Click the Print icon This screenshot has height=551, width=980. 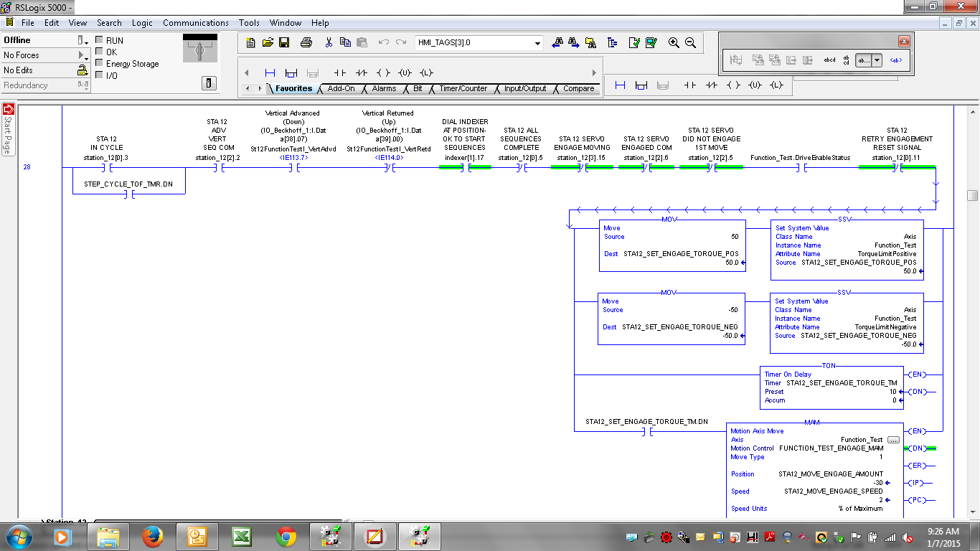click(x=306, y=42)
